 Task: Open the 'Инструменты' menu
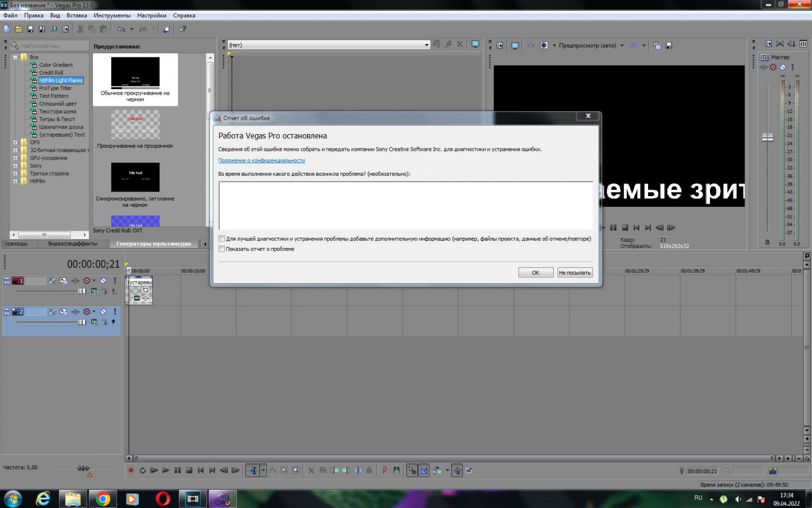(x=112, y=15)
